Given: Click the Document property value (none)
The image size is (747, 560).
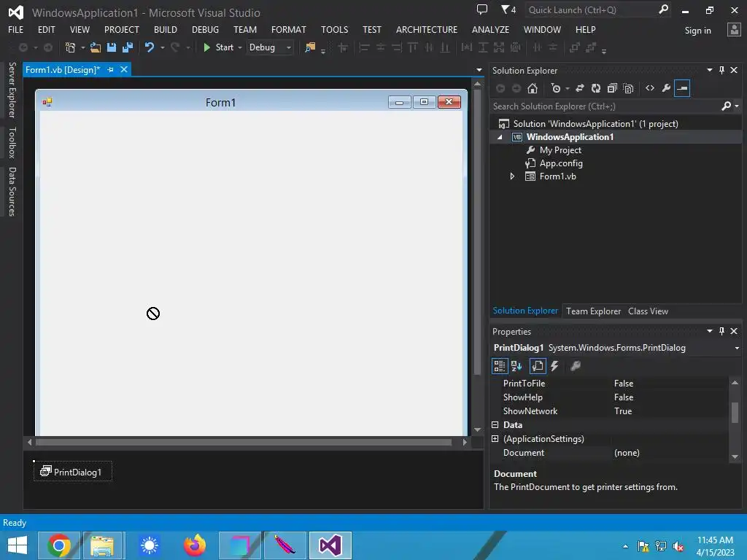Looking at the screenshot, I should point(627,453).
